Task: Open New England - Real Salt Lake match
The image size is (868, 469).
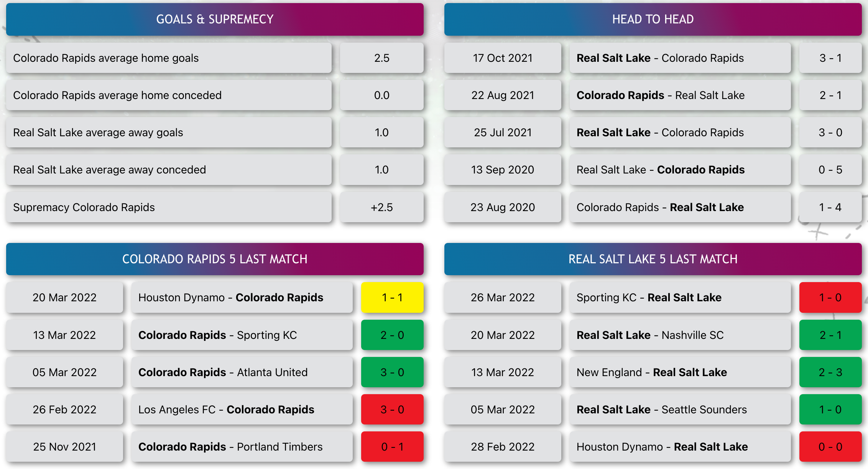Action: 680,372
